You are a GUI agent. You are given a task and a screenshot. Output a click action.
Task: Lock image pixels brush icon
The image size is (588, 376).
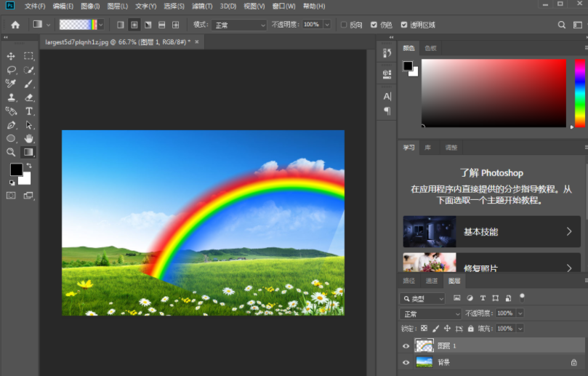coord(435,328)
